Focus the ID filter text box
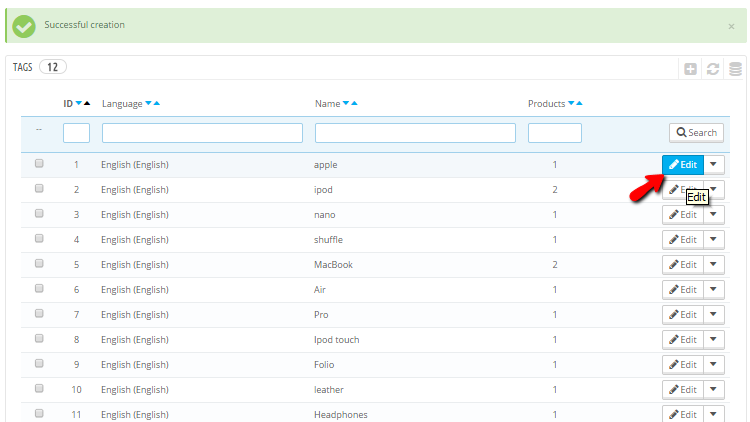This screenshot has height=422, width=750. [x=77, y=133]
